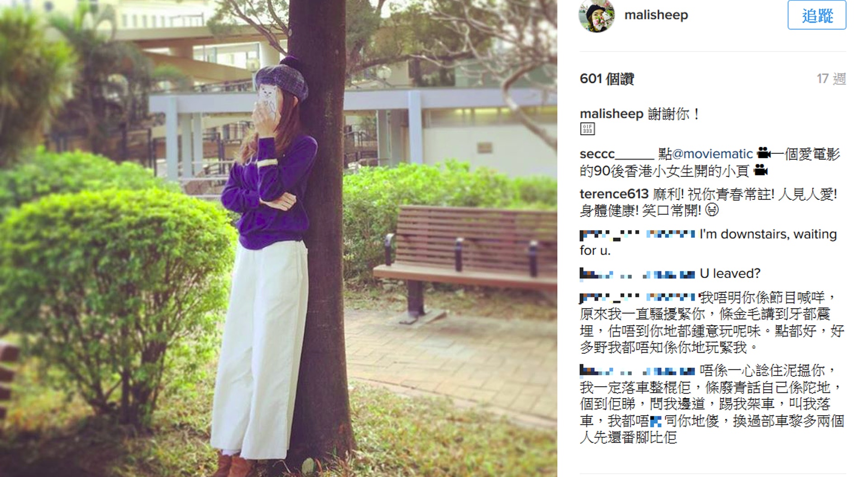
Task: Click the post photo of girl by tree
Action: [x=278, y=238]
